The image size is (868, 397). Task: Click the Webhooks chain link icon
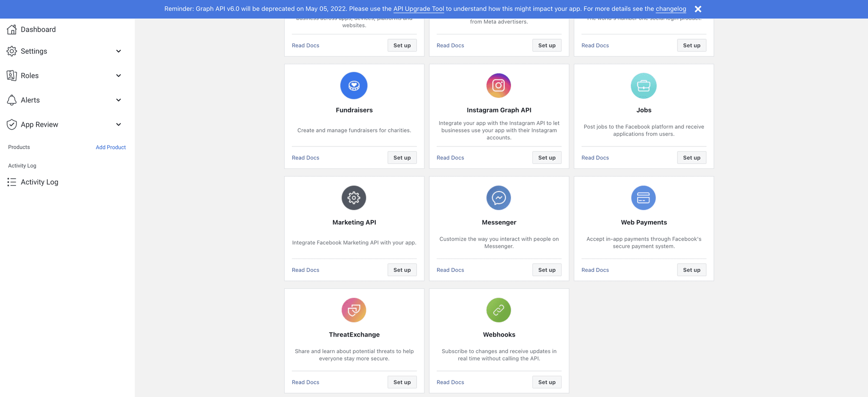(x=499, y=310)
